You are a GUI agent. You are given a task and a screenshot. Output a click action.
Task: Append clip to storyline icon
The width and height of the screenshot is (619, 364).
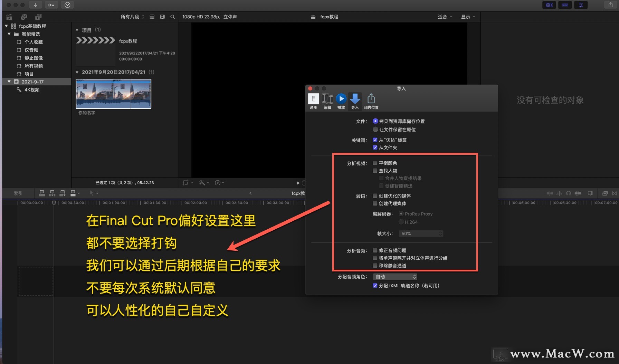click(x=63, y=193)
